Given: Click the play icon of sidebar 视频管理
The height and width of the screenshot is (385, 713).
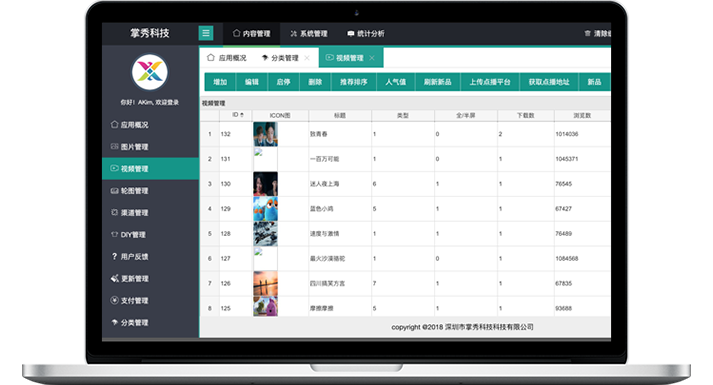Looking at the screenshot, I should 114,168.
